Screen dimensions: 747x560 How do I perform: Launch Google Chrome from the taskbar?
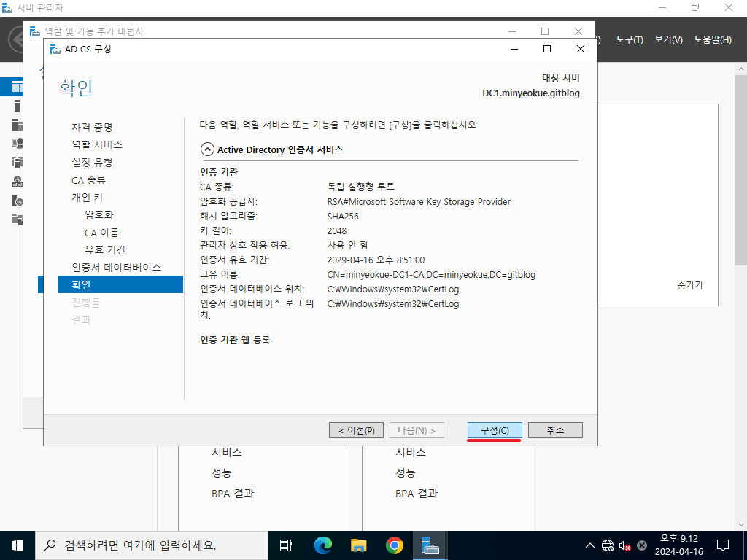point(394,545)
